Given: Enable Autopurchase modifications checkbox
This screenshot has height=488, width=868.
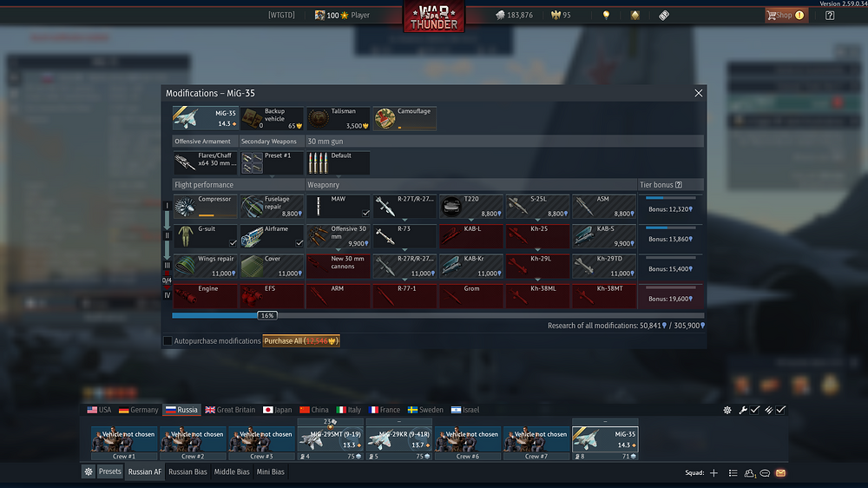Looking at the screenshot, I should coord(168,340).
